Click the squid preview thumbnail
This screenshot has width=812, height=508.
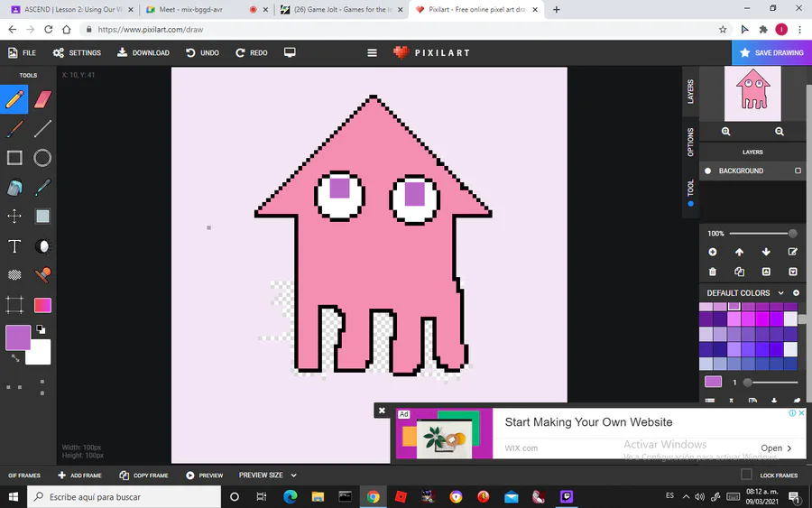click(752, 94)
